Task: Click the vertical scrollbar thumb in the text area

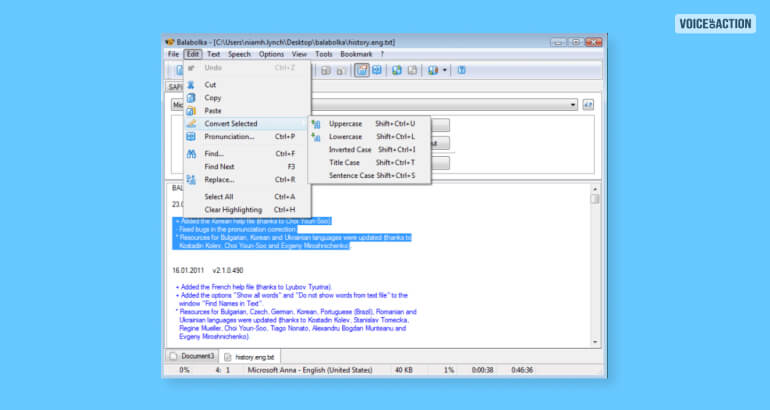Action: [x=595, y=199]
